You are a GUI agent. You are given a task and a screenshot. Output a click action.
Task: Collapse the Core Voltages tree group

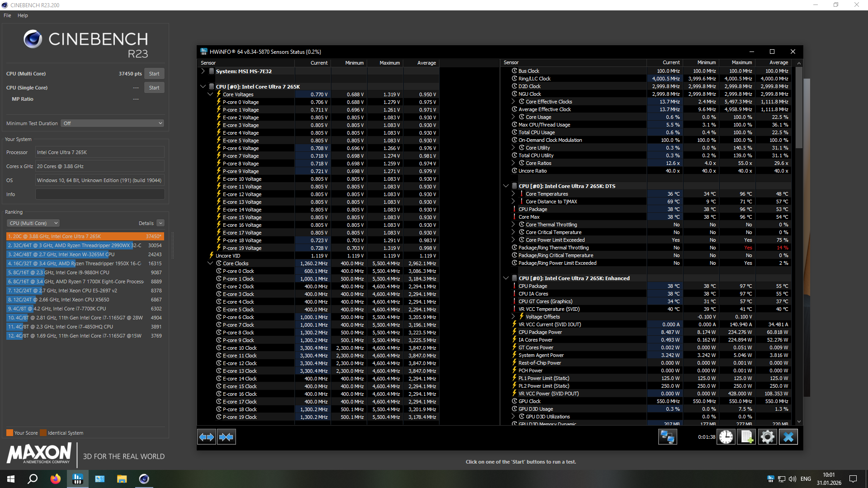[210, 94]
